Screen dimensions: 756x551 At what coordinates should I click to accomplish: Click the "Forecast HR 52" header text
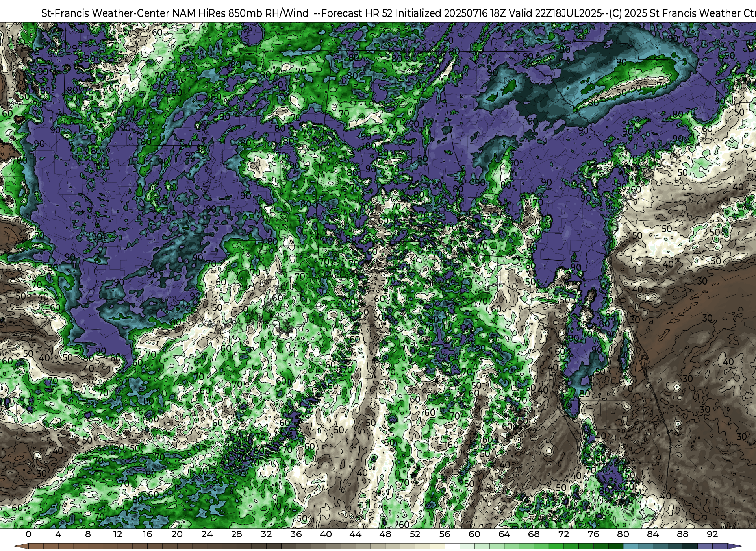coord(357,13)
